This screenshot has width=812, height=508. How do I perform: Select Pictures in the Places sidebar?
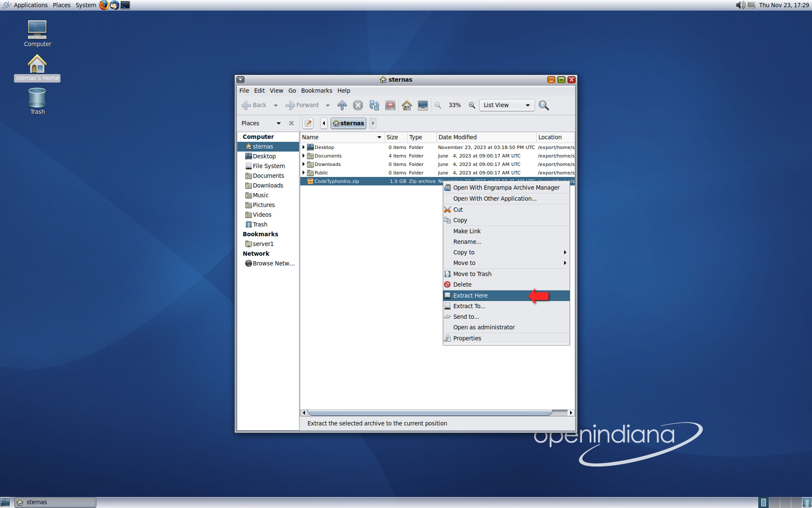pos(268,205)
